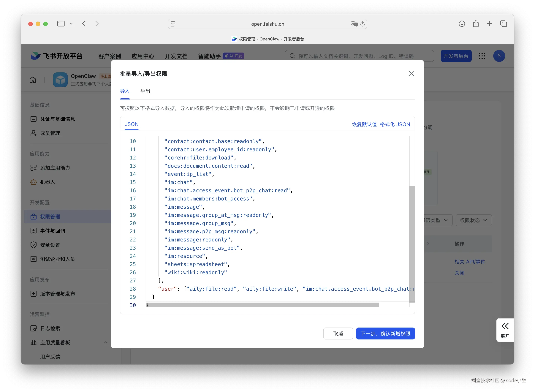This screenshot has width=535, height=392.
Task: Click 恢复默认值 link
Action: pyautogui.click(x=364, y=124)
